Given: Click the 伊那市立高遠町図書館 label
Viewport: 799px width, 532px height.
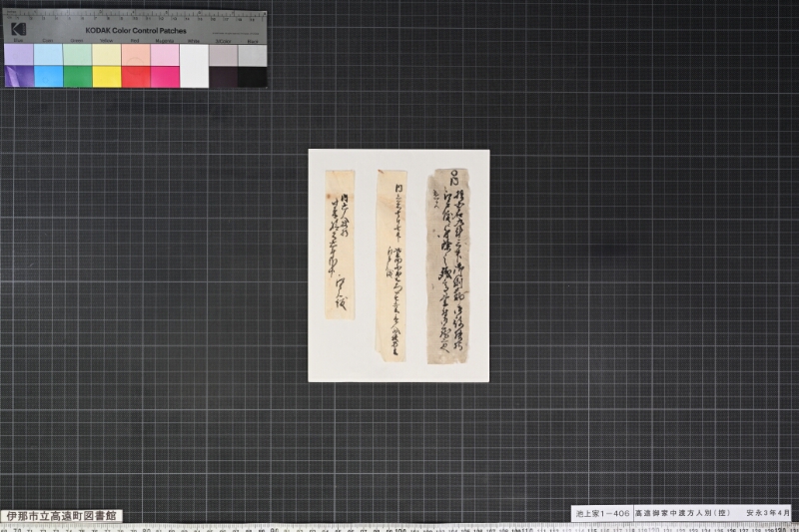Looking at the screenshot, I should pyautogui.click(x=62, y=516).
